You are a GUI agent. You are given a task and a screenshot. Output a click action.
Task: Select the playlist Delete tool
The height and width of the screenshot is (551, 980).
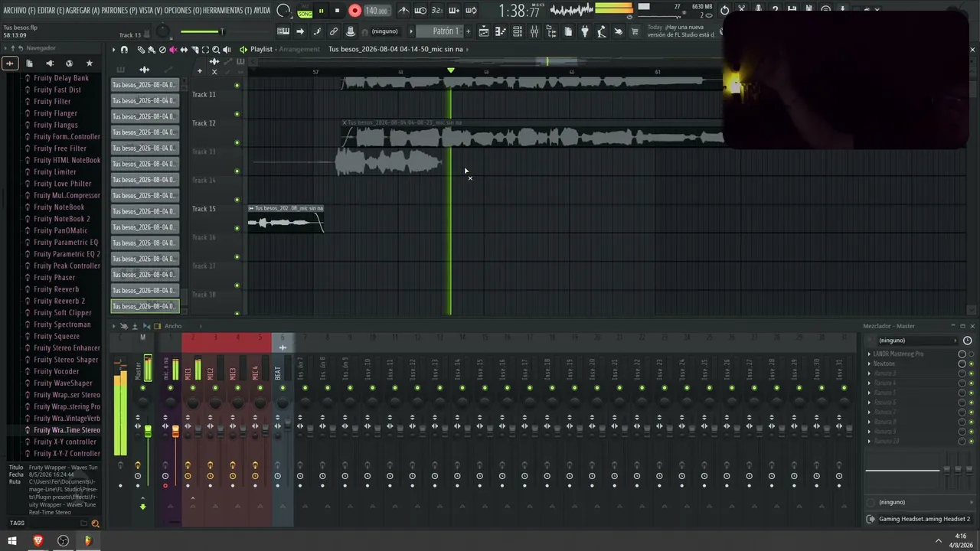162,49
